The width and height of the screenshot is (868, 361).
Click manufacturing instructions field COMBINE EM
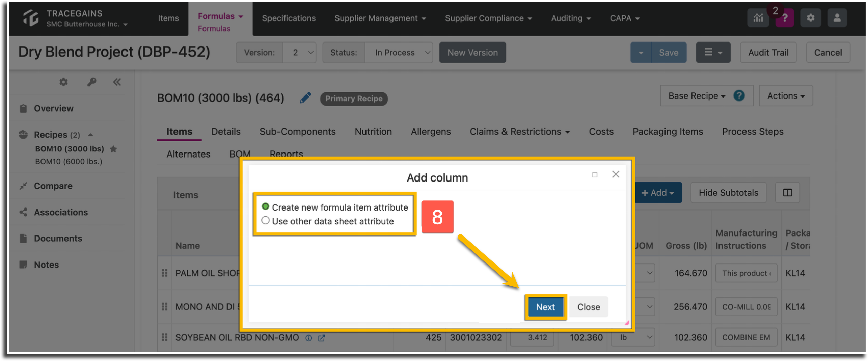746,337
